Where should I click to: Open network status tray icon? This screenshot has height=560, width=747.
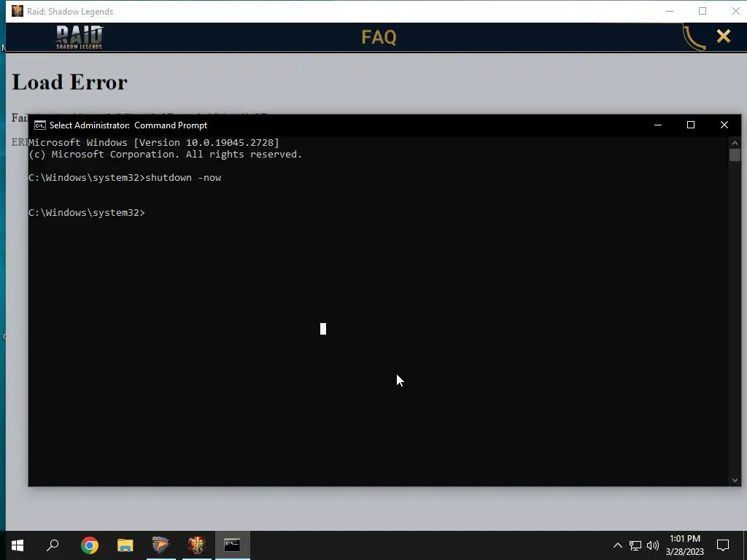click(635, 545)
